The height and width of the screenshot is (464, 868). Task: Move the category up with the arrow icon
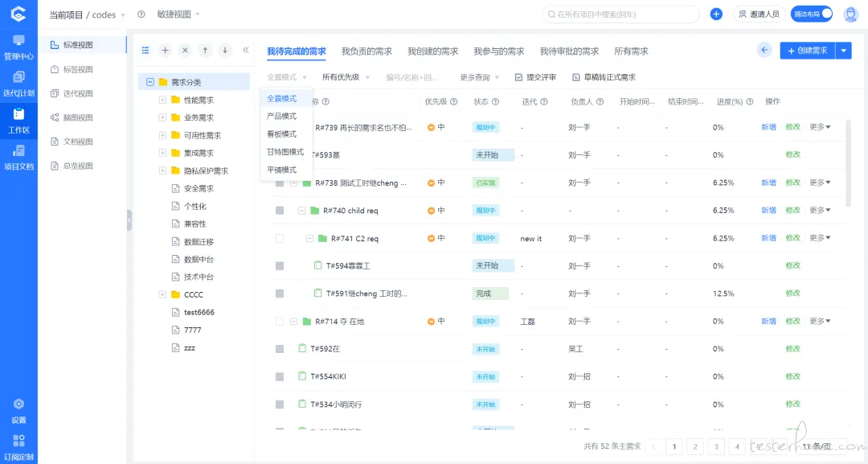pos(205,51)
